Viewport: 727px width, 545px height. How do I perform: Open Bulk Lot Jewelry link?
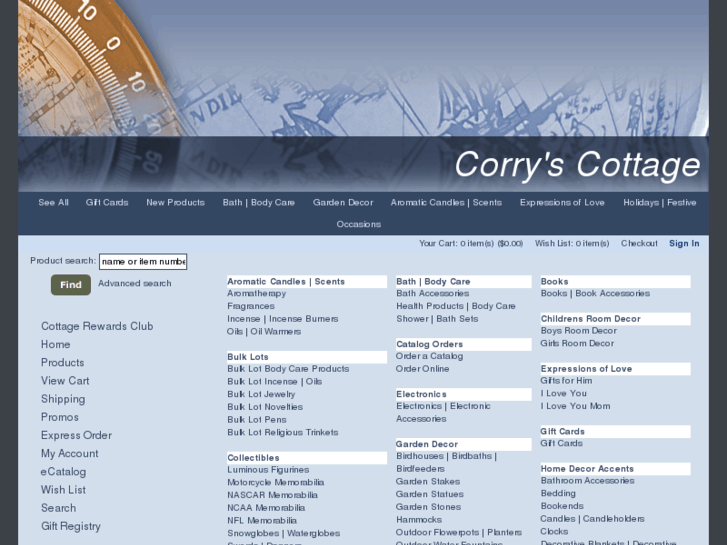(261, 394)
